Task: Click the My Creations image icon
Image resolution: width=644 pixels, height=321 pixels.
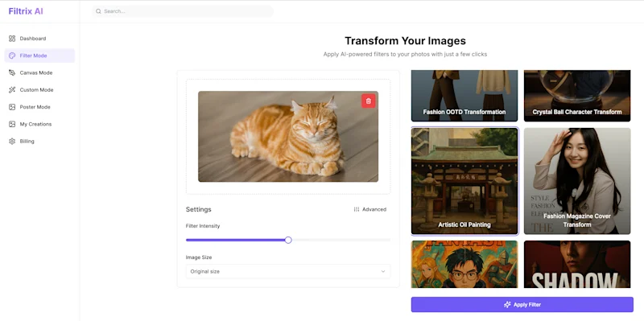Action: pos(12,124)
